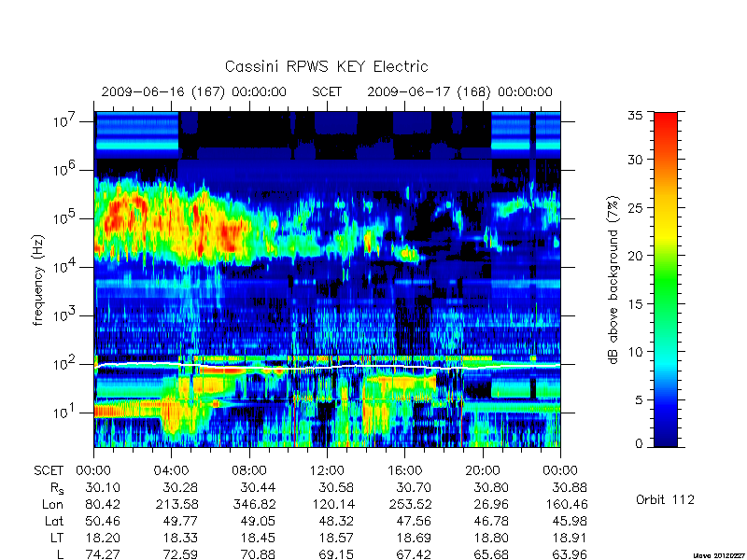Click the '12:00' time tick label
The image size is (747, 560).
(x=327, y=471)
